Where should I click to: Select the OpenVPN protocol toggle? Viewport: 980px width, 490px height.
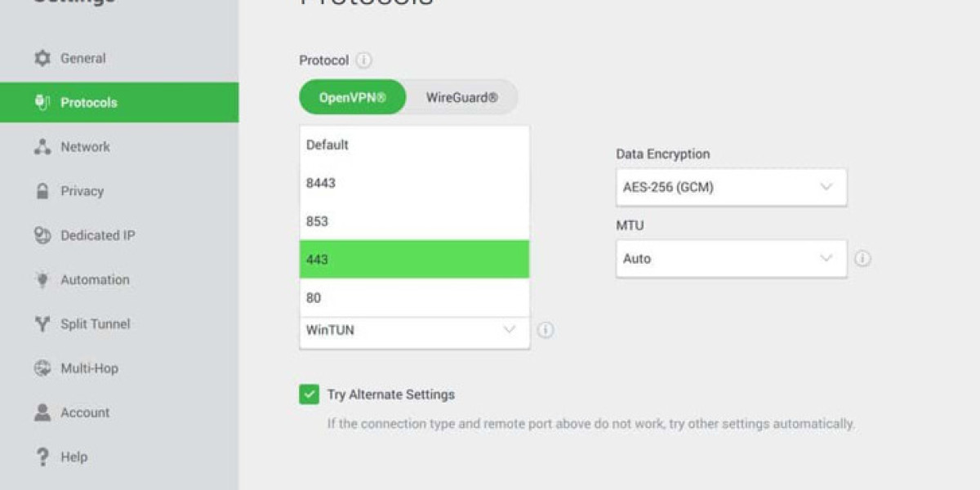click(352, 98)
